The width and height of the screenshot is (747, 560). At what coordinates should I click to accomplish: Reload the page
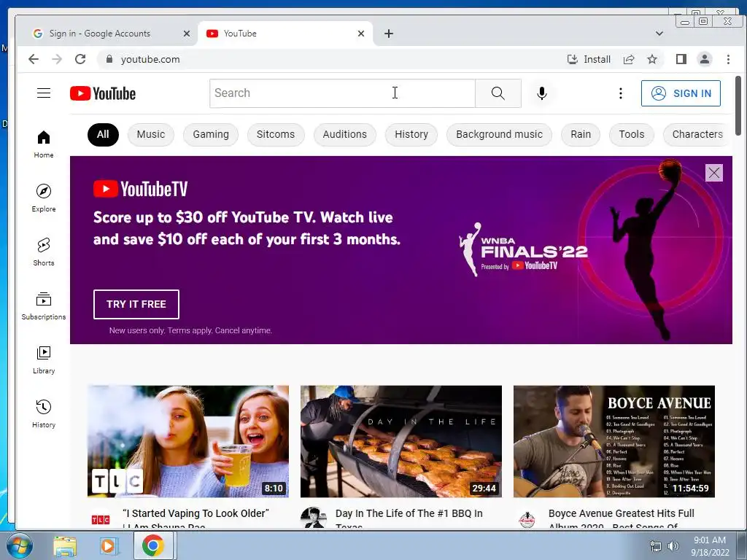pyautogui.click(x=80, y=59)
